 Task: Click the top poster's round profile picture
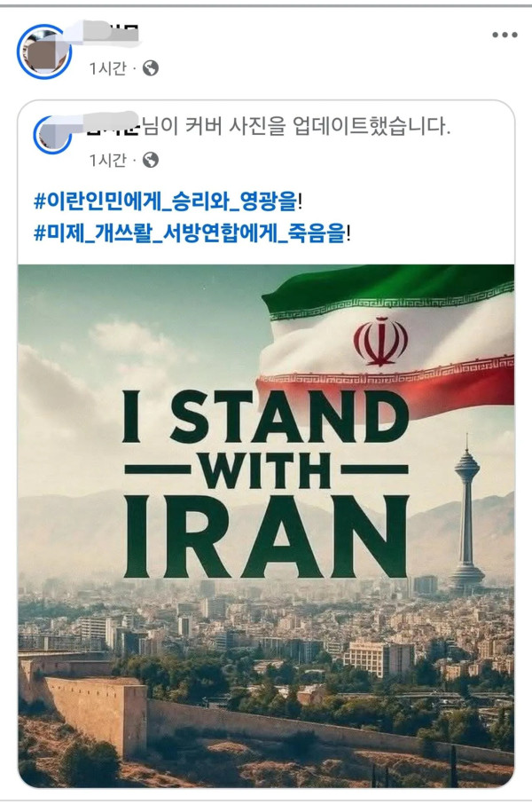pos(44,51)
